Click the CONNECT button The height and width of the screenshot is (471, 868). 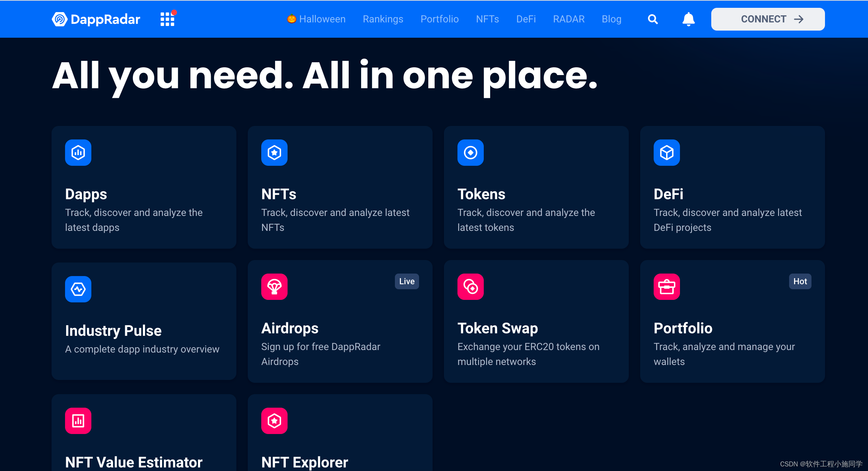(x=768, y=19)
